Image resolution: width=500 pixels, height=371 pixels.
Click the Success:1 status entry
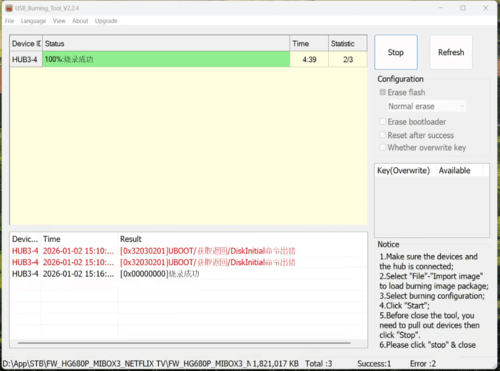click(374, 363)
